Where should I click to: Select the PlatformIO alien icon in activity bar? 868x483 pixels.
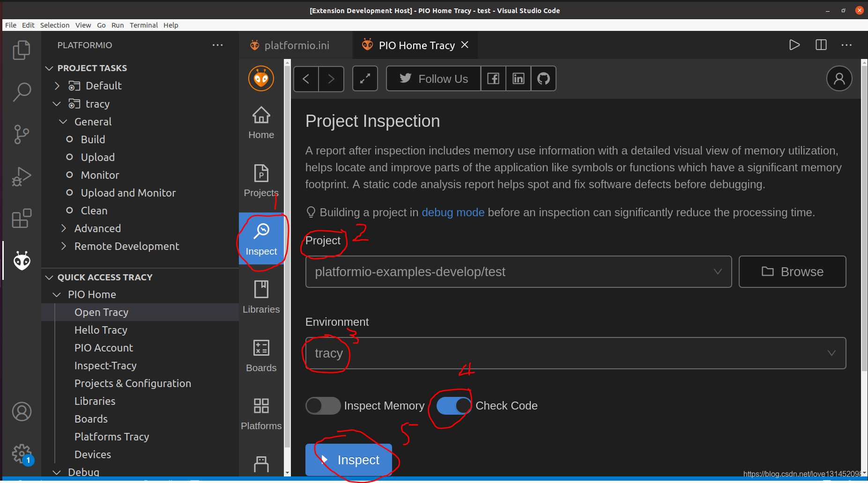coord(22,261)
